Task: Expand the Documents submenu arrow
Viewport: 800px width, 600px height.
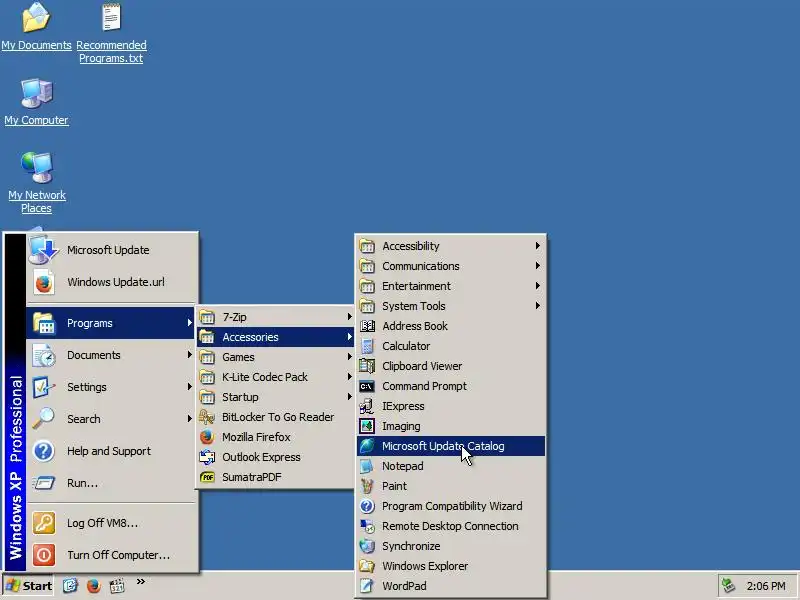Action: (189, 355)
